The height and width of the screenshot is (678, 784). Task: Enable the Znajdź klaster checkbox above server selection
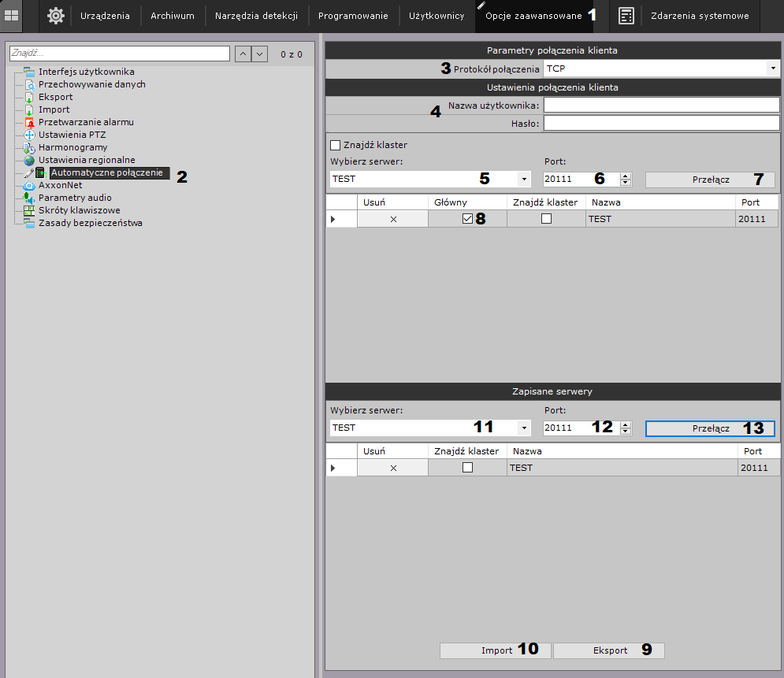click(x=335, y=145)
